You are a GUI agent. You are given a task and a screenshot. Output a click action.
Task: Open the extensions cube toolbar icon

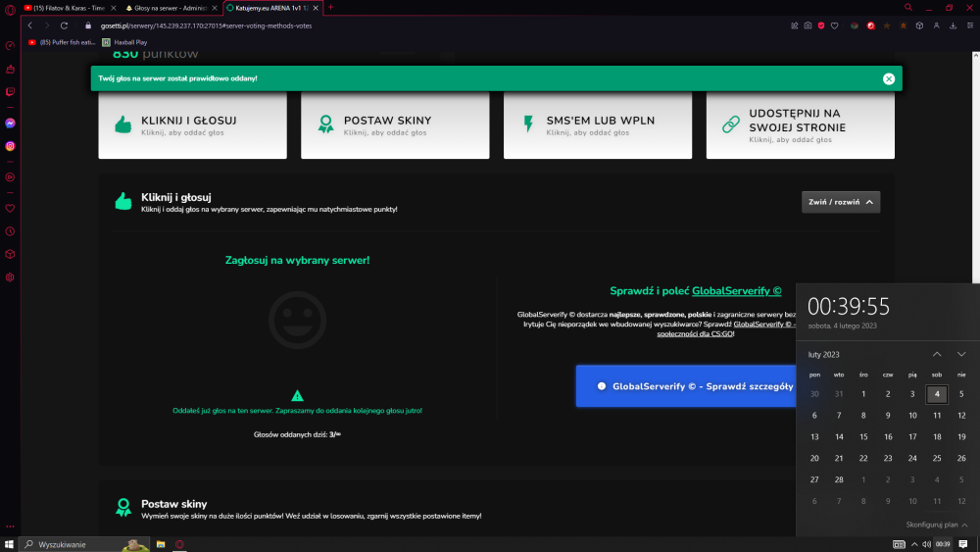[x=919, y=25]
